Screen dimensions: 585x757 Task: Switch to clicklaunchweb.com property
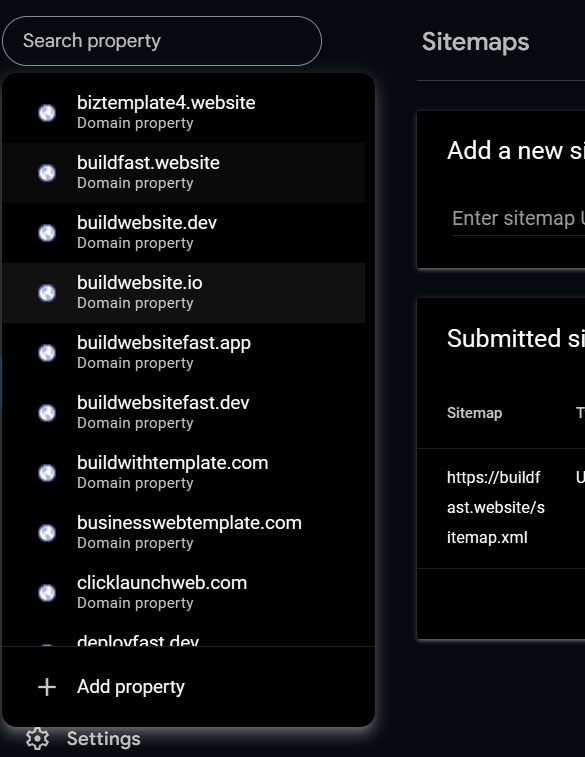tap(183, 593)
